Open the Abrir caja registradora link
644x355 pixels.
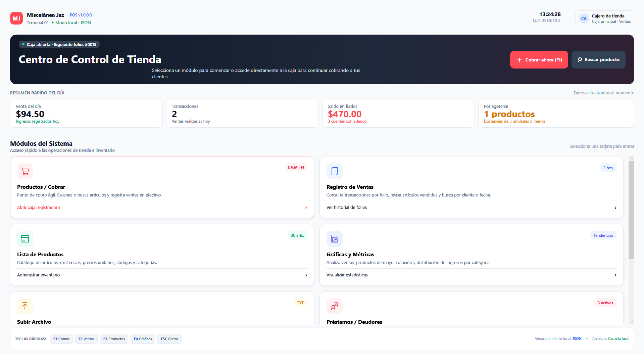tap(39, 208)
